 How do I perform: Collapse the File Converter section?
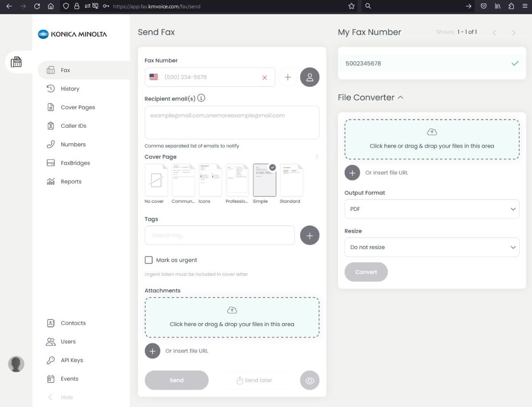coord(400,98)
